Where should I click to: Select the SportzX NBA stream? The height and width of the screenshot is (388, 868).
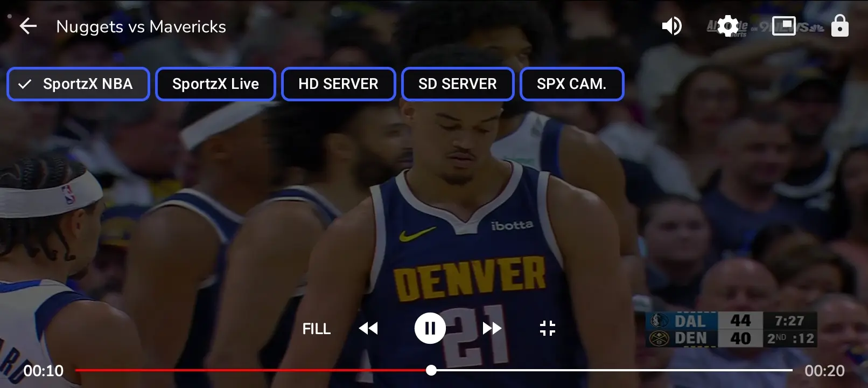click(x=78, y=84)
